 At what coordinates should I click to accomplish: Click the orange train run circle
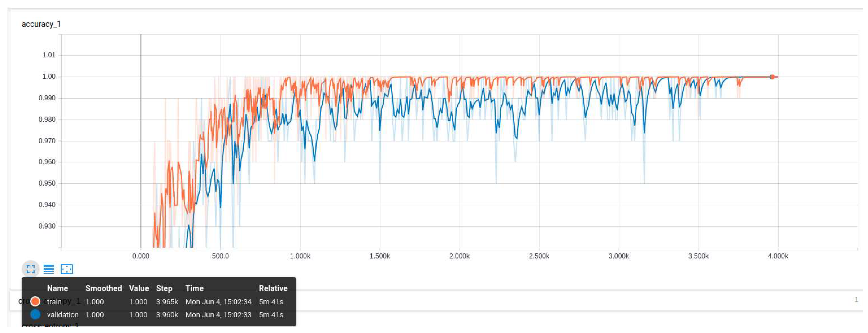[35, 301]
